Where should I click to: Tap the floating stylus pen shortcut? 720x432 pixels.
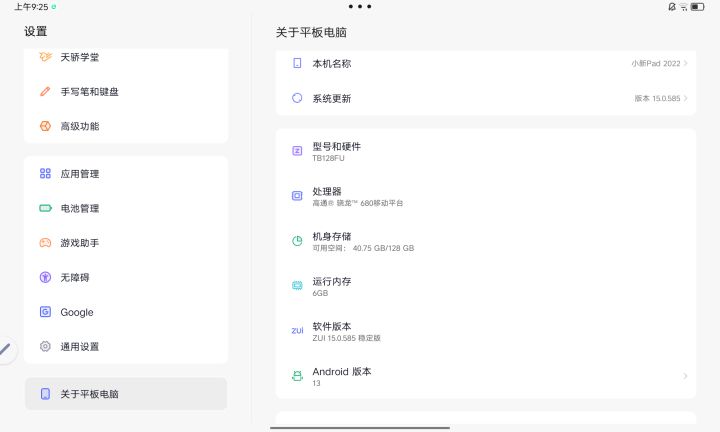pyautogui.click(x=6, y=350)
